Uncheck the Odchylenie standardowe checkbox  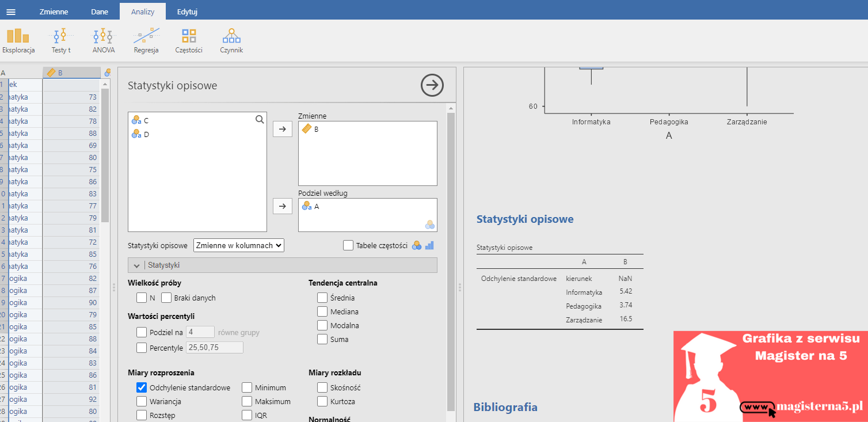(x=142, y=387)
